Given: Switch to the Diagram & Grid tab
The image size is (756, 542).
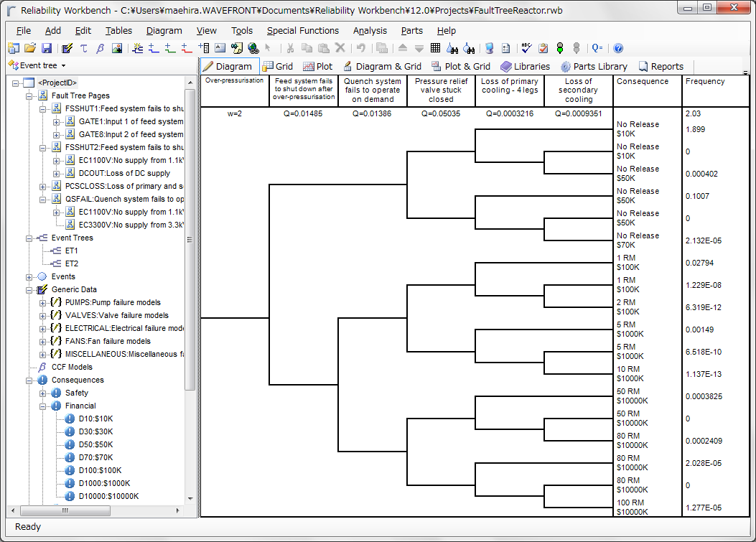Looking at the screenshot, I should (x=383, y=67).
